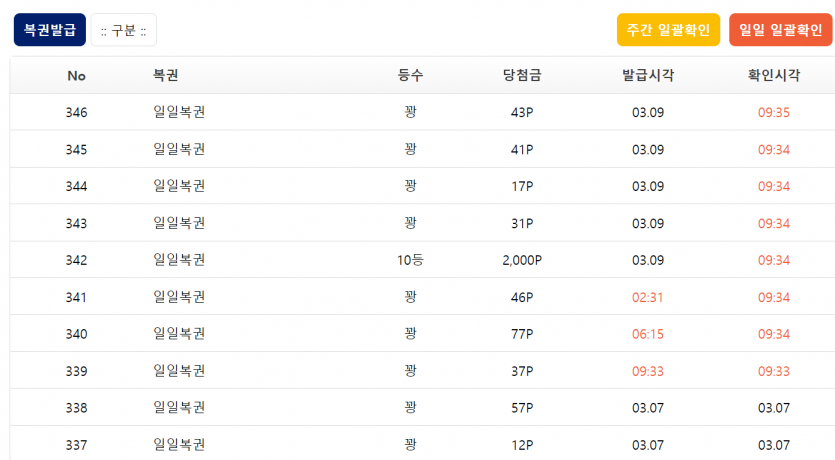Click ticket number 346
The image size is (835, 460).
coord(76,112)
